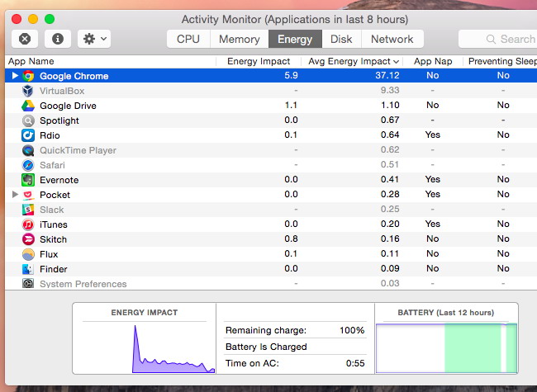Click the Rdio app icon
537x392 pixels.
(x=28, y=135)
